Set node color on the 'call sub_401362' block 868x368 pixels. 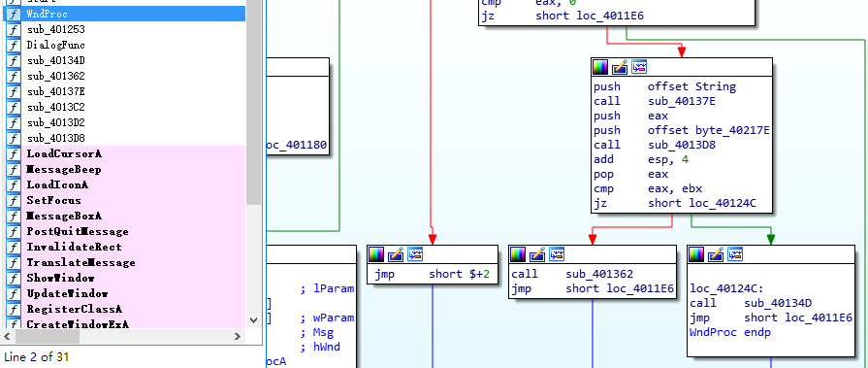click(x=518, y=254)
